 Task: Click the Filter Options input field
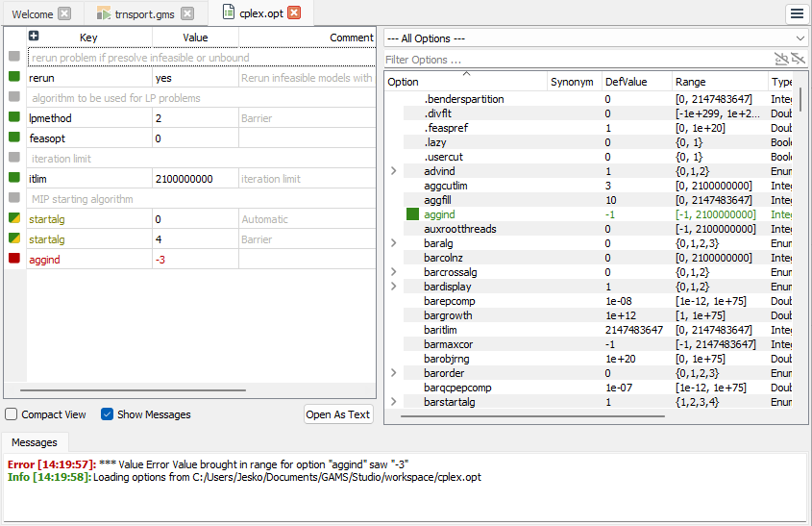point(577,60)
